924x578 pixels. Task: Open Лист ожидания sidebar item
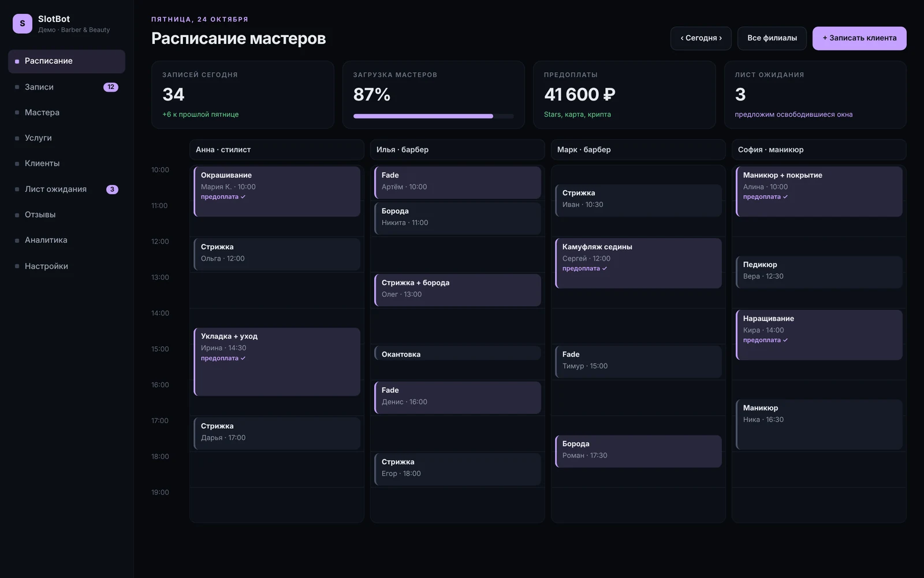click(x=66, y=189)
